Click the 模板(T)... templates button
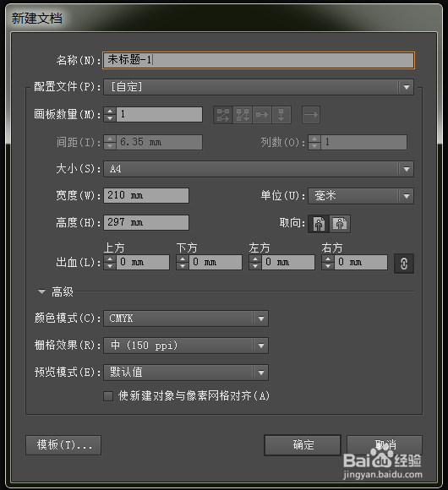 pos(63,445)
